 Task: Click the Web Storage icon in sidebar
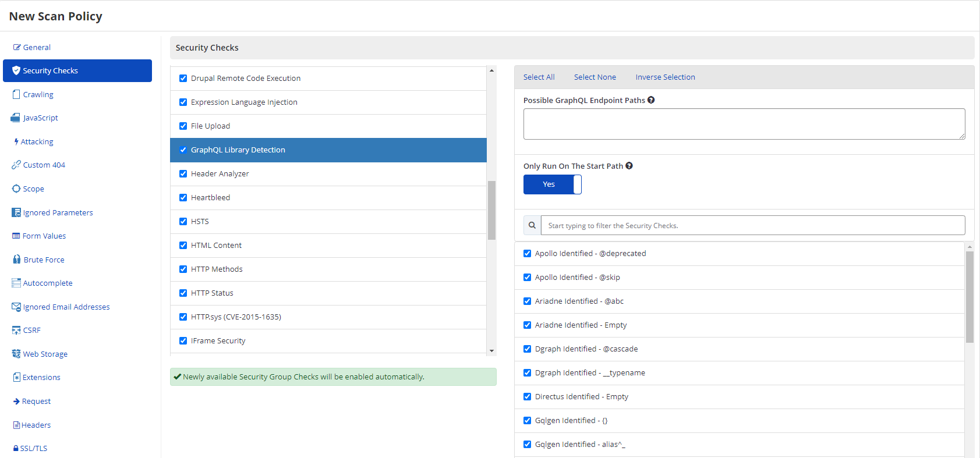[x=16, y=354]
